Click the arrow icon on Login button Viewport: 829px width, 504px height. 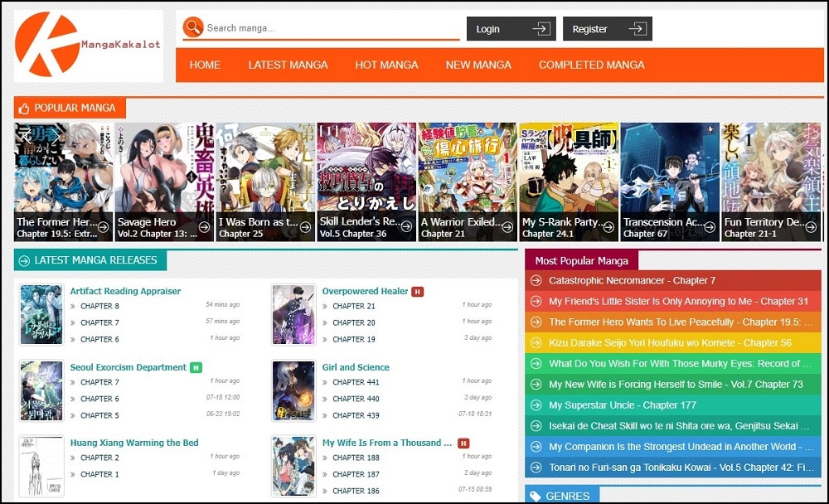(541, 28)
